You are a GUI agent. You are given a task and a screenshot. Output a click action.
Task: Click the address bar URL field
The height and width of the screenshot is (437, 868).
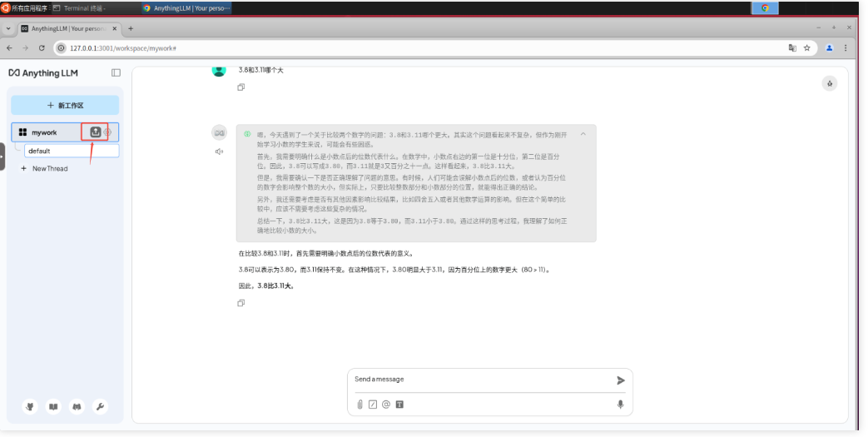point(421,48)
